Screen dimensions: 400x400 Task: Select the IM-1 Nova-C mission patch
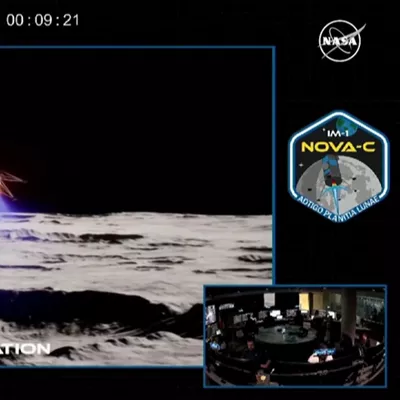click(339, 166)
